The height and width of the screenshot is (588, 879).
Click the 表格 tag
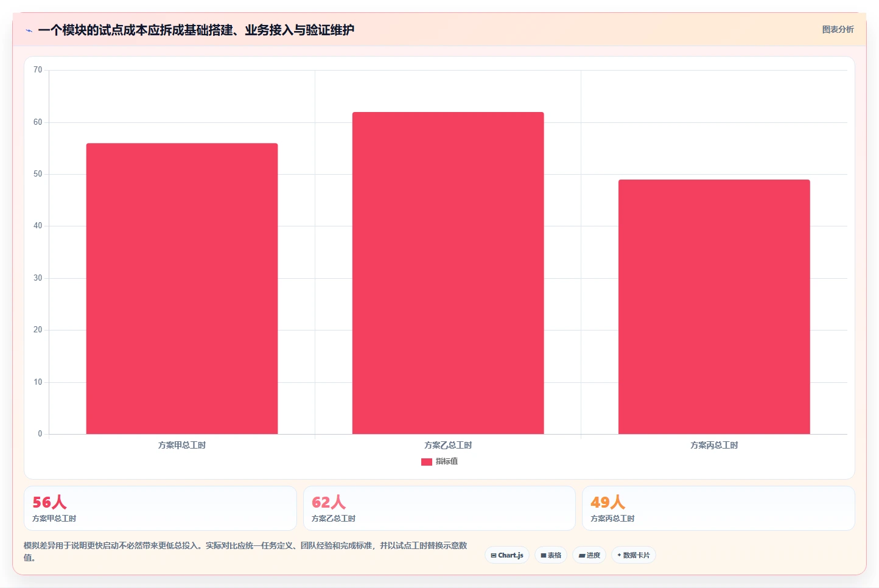551,555
